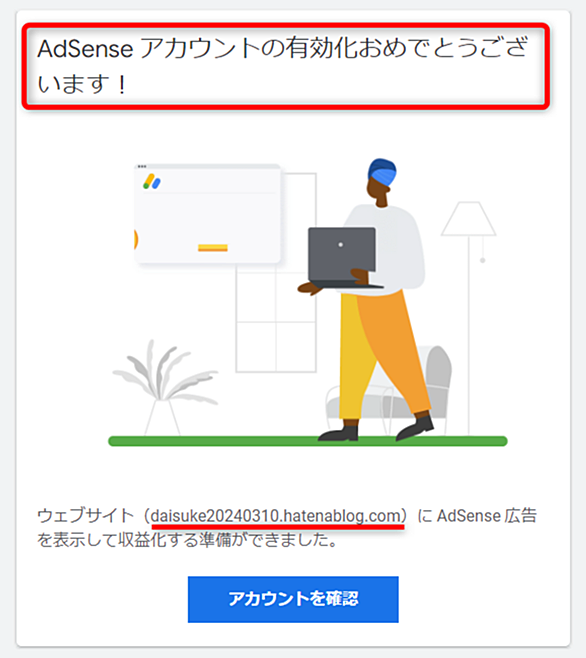Click the floor lamp shade in the illustration
Image resolution: width=586 pixels, height=658 pixels.
[468, 219]
